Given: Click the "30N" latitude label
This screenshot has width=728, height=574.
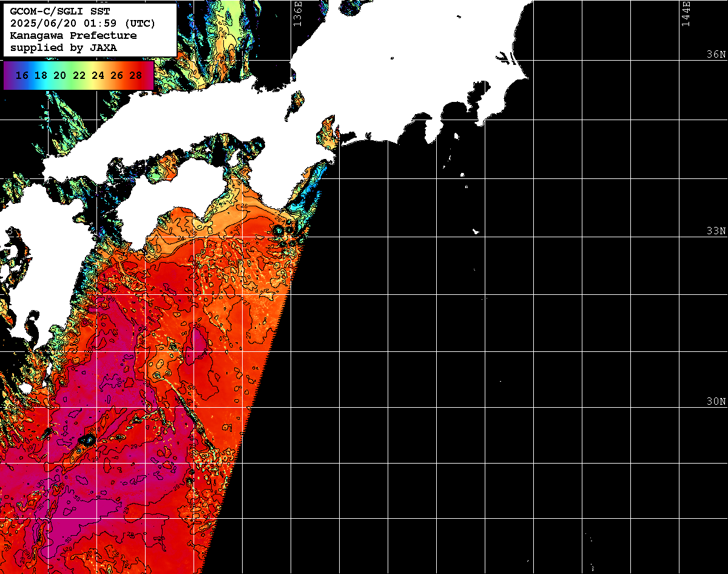Looking at the screenshot, I should point(716,401).
